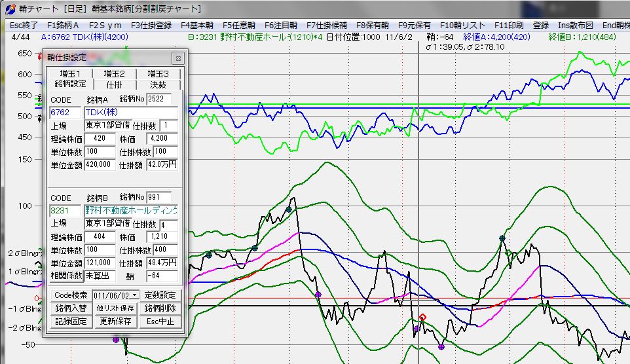Click 銘柄B 仕掛額 field 48.4万円
630x364 pixels.
click(x=162, y=263)
